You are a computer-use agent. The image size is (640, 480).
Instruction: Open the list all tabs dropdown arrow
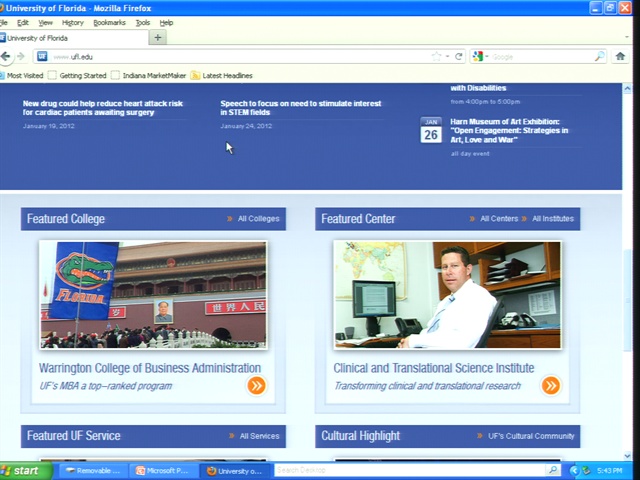click(627, 38)
